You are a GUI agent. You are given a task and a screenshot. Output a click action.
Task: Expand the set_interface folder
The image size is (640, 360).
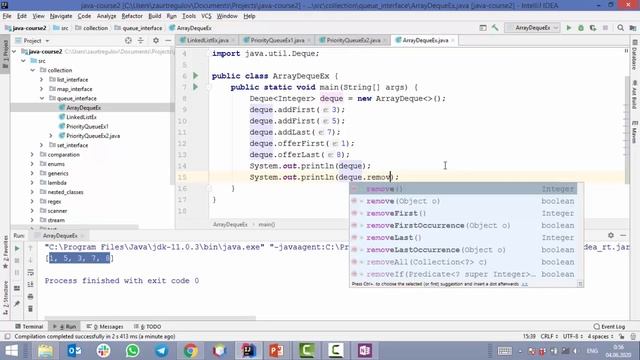coord(42,145)
